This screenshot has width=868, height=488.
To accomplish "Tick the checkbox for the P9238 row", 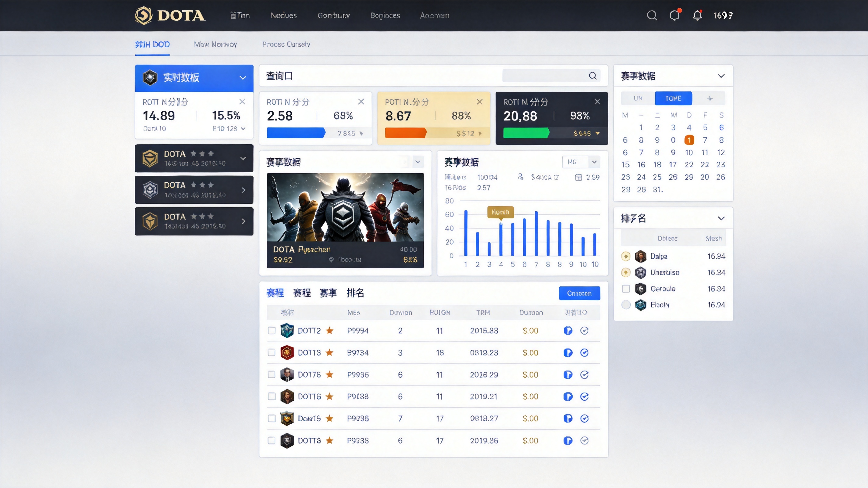I will [x=272, y=440].
